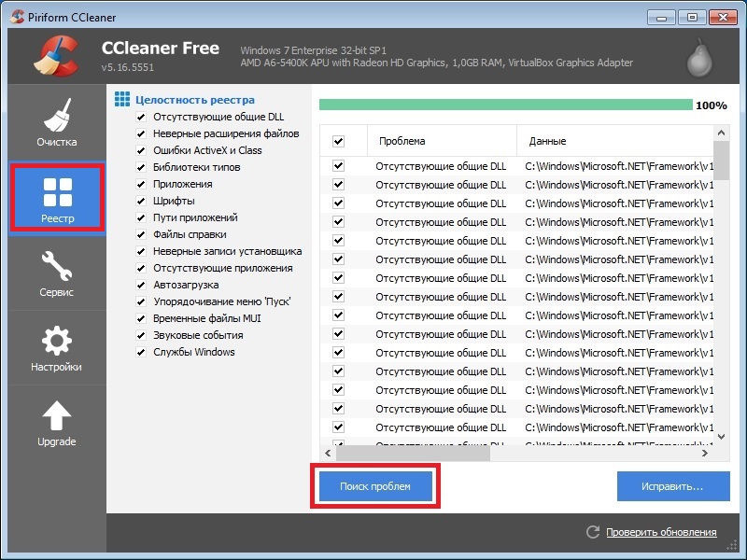747x560 pixels.
Task: Toggle select-all checkbox in results header
Action: 338,141
